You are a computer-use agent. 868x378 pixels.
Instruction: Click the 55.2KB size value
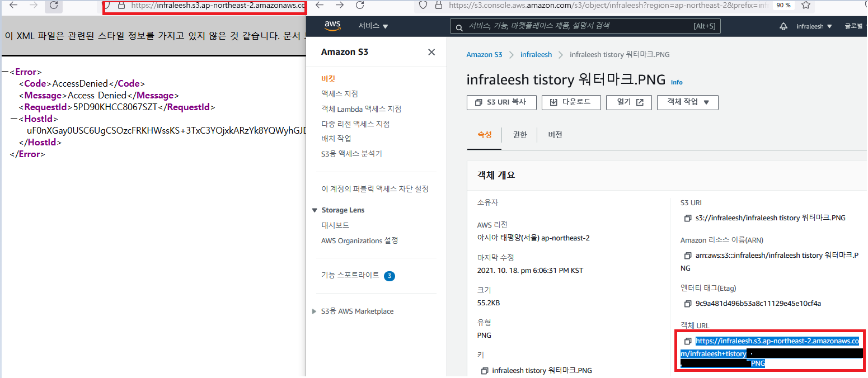[488, 303]
